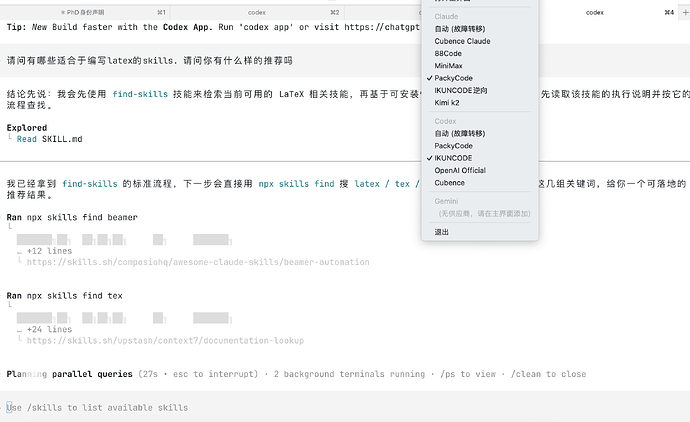Click the user question about latex skills
Image resolution: width=690 pixels, height=422 pixels.
point(150,61)
